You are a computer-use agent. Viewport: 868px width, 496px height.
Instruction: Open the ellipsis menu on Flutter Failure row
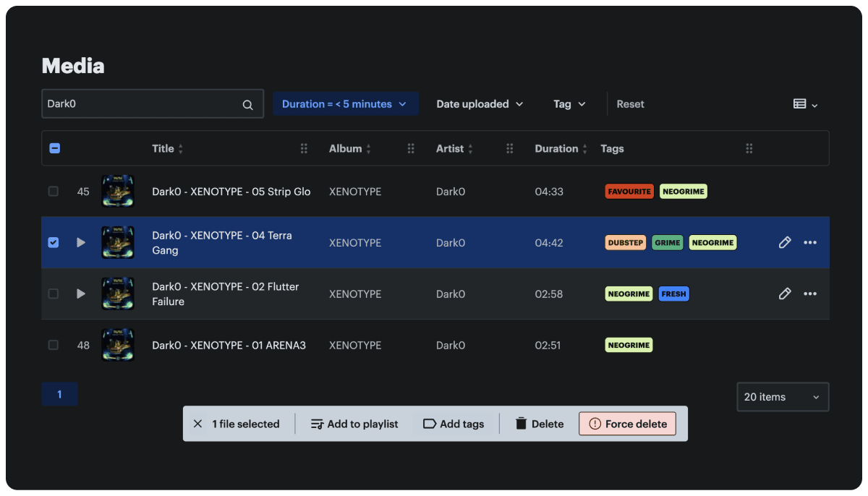click(809, 294)
